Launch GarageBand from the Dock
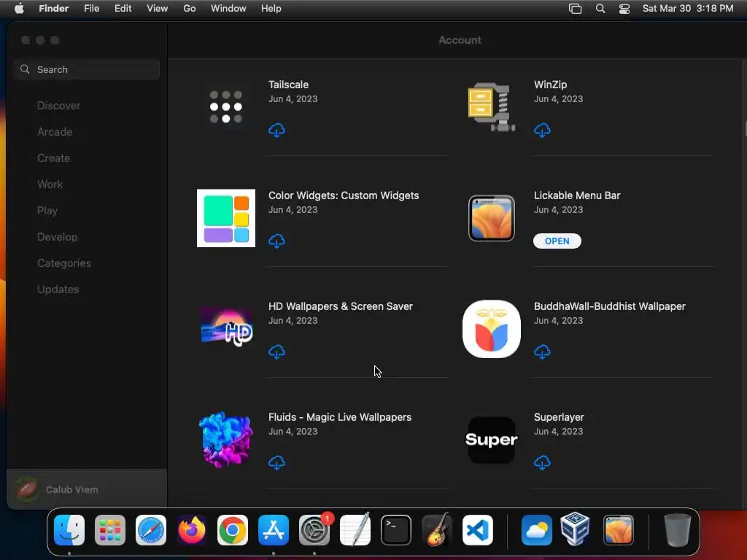 (437, 529)
